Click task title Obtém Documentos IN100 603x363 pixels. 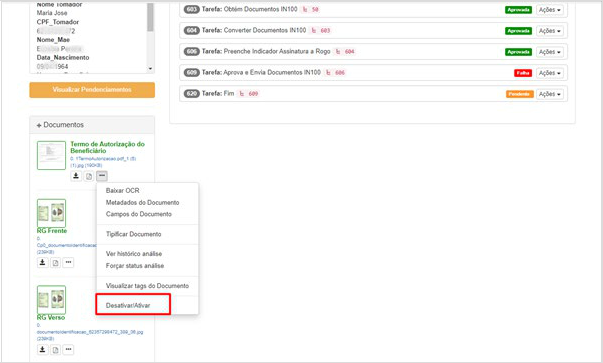260,9
